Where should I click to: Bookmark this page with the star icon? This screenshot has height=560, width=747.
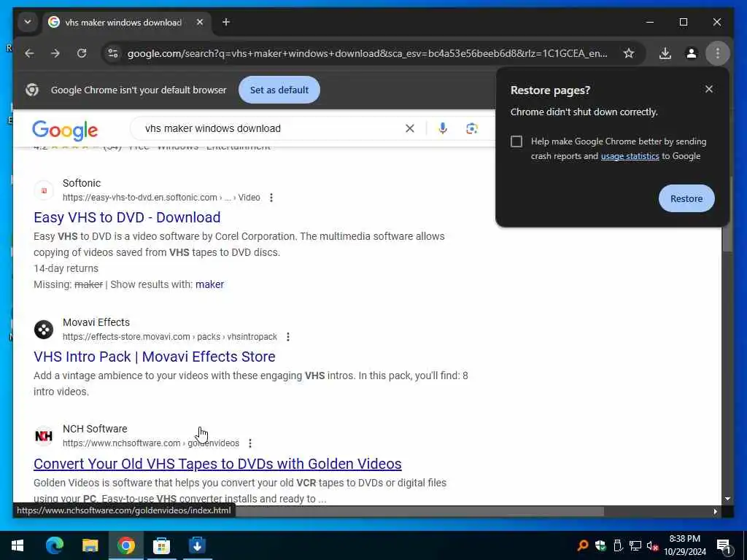pyautogui.click(x=629, y=53)
